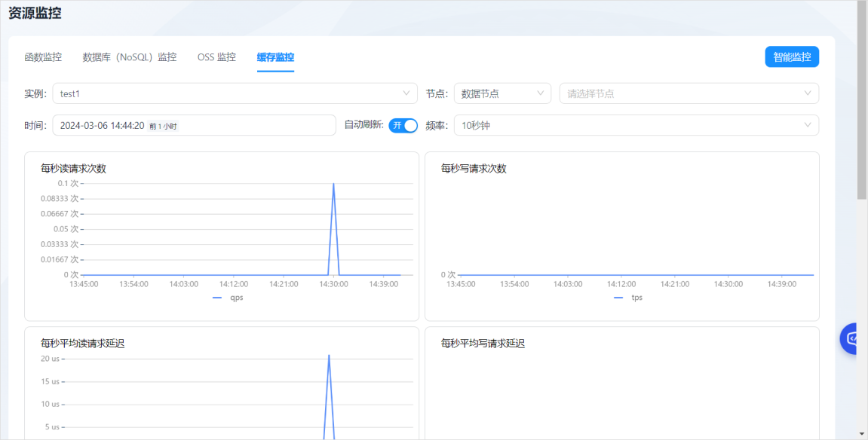Click the chevron in the 频率 selector
This screenshot has width=868, height=440.
[808, 125]
